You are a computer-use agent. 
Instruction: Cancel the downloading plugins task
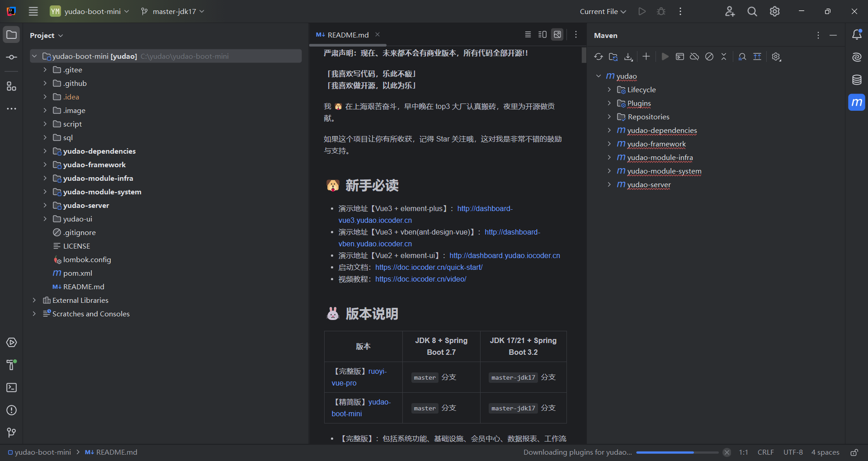(x=726, y=452)
